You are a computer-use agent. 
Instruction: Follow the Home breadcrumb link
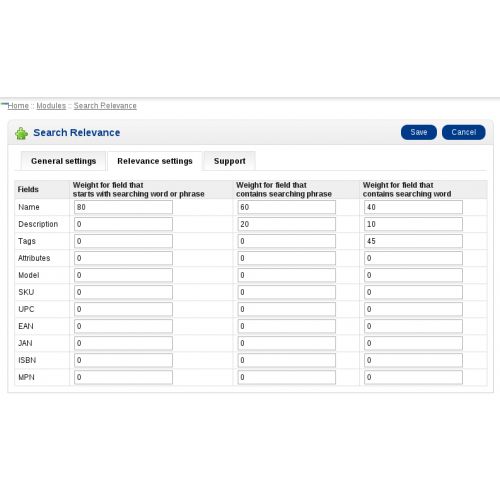(18, 106)
